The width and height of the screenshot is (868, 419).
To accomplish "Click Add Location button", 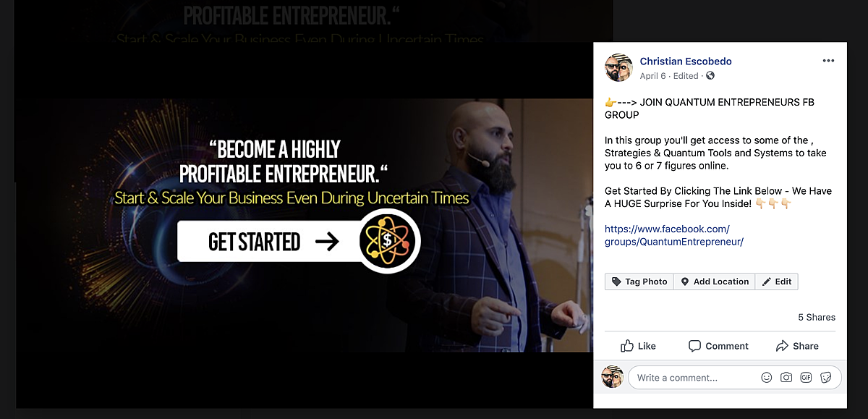I will tap(714, 282).
